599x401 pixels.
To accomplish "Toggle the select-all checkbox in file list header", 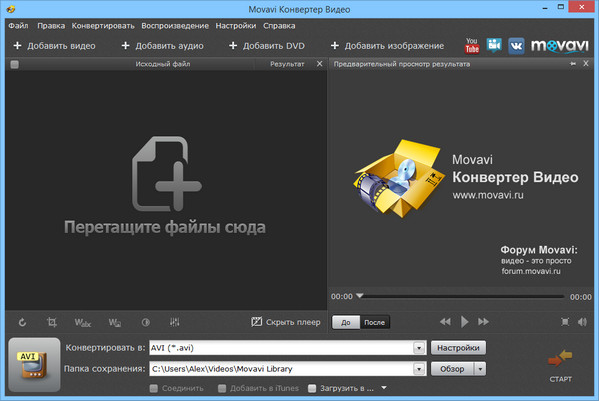I will pyautogui.click(x=15, y=64).
